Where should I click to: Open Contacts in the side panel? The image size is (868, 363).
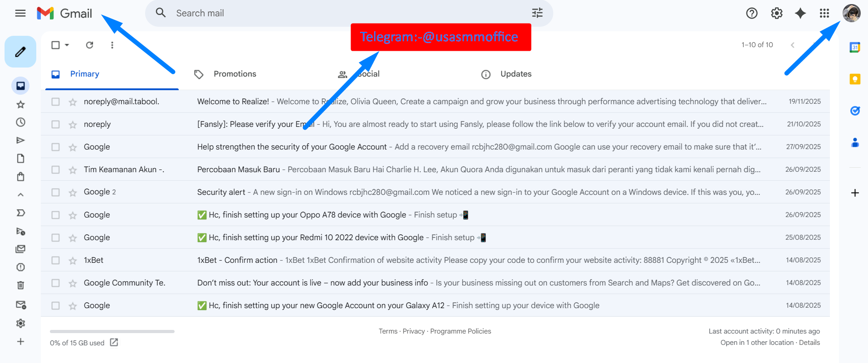tap(855, 143)
